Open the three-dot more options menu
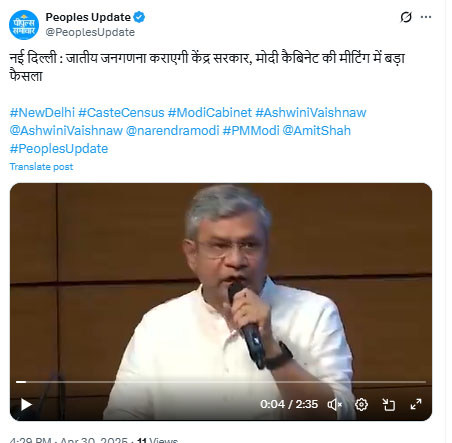Viewport: 452px width, 443px height. point(426,17)
